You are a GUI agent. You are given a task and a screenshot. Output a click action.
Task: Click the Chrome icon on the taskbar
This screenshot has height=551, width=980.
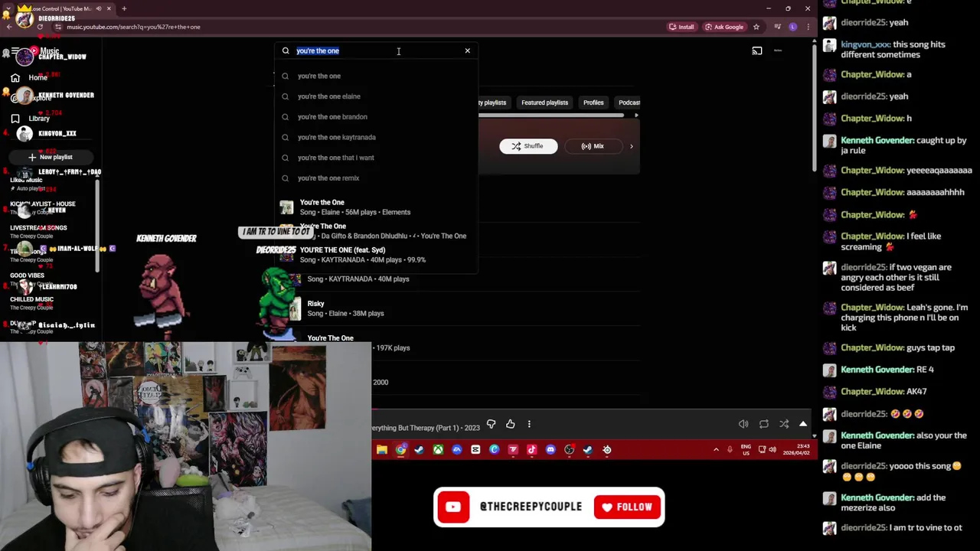pos(400,450)
